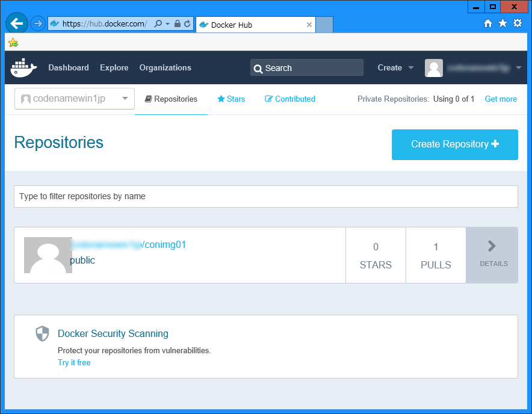
Task: Click the Try it free link
Action: [x=74, y=362]
